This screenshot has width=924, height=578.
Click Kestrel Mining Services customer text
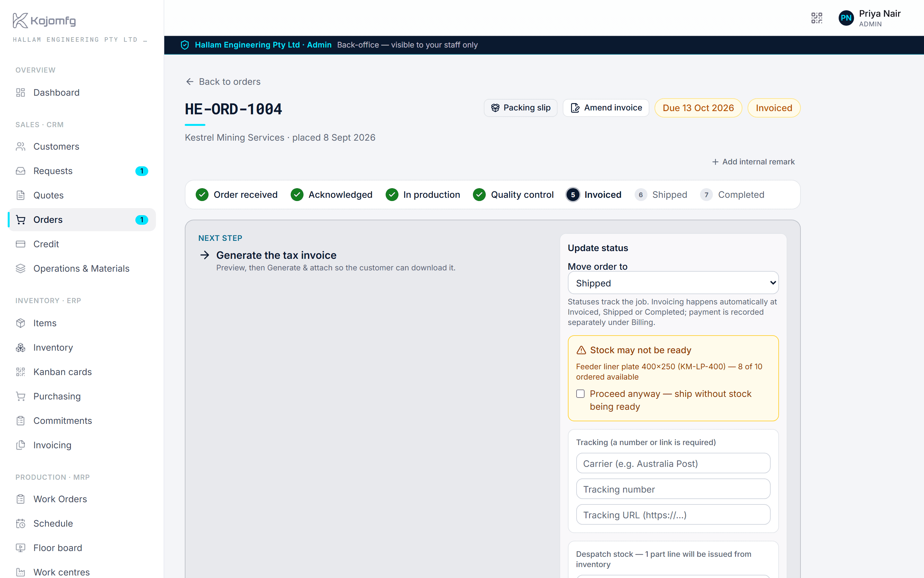click(x=235, y=138)
